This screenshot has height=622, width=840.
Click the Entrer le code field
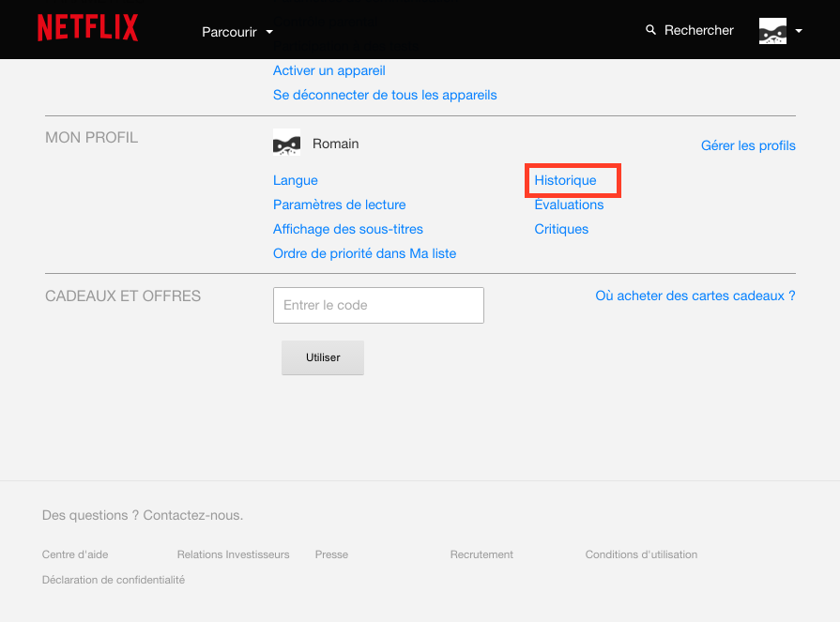378,305
